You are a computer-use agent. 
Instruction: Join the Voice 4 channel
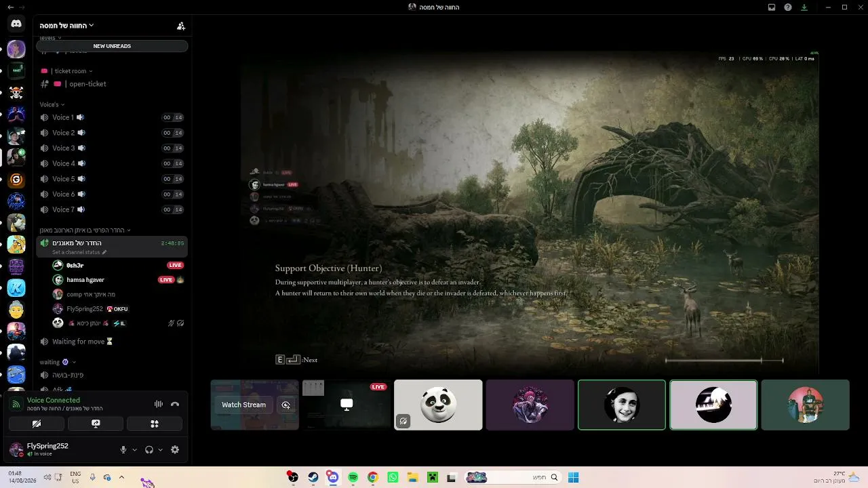coord(112,163)
